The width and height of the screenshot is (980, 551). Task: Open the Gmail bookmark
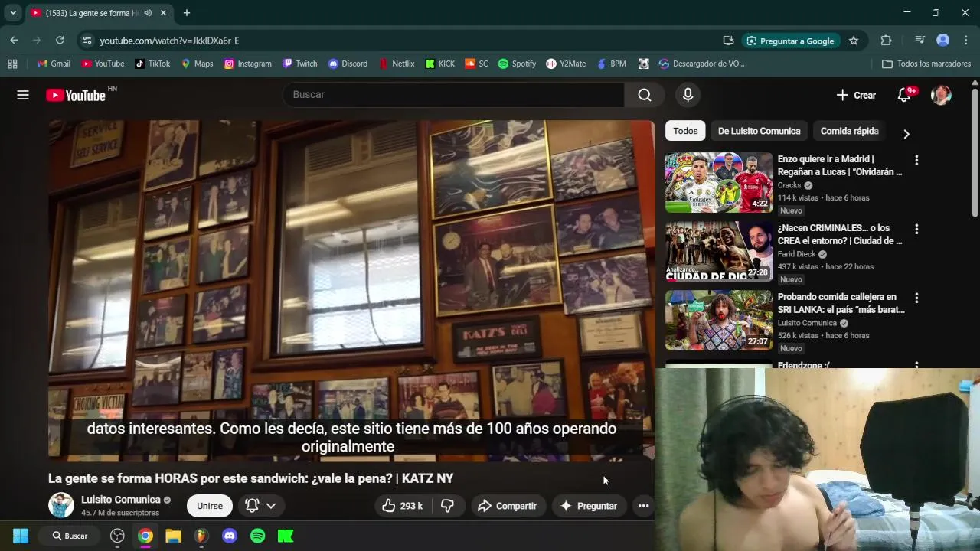(x=54, y=64)
